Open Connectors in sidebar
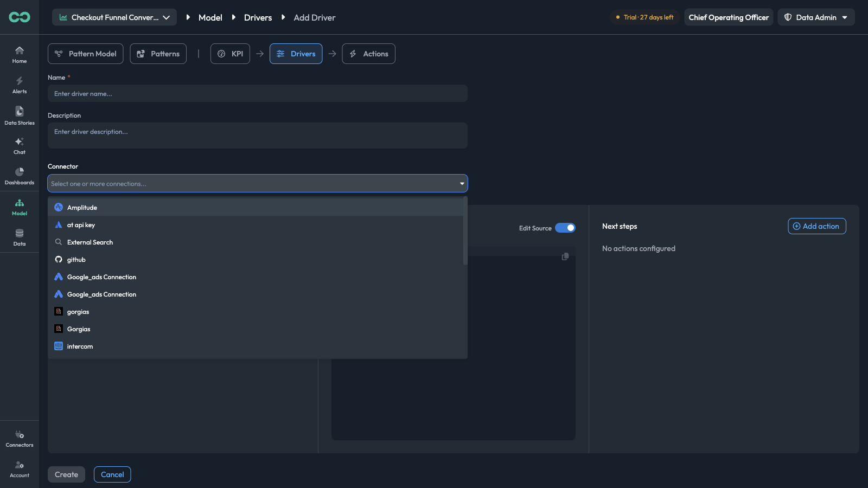The height and width of the screenshot is (488, 868). tap(20, 439)
